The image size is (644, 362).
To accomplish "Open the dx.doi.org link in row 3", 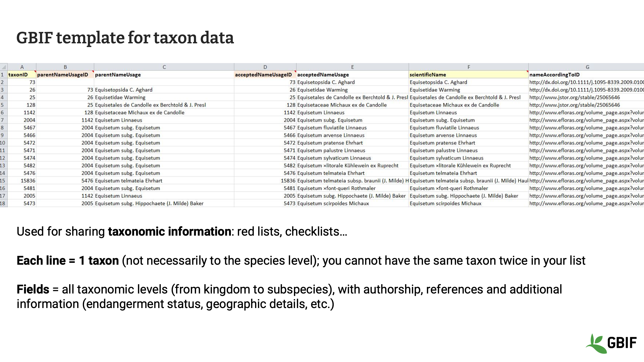I will coord(586,90).
